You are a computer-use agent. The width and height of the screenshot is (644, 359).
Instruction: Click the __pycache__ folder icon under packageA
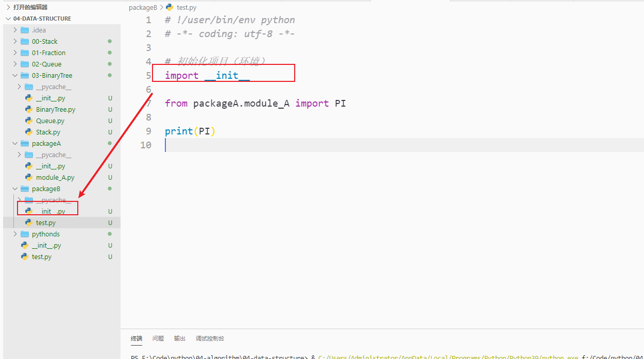click(x=29, y=155)
